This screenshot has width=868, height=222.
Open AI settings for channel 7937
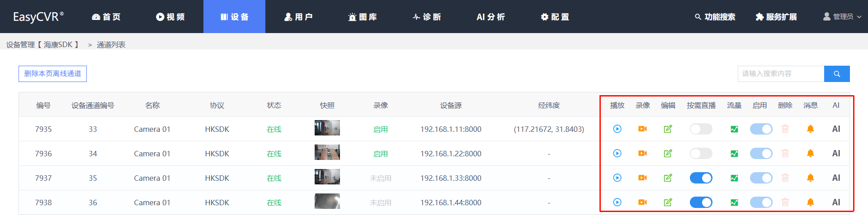[836, 178]
